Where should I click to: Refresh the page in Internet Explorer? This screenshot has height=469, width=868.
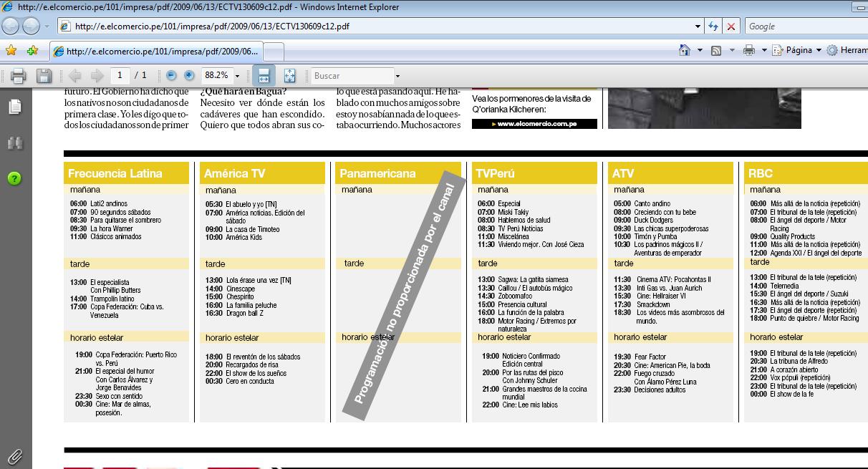[713, 26]
